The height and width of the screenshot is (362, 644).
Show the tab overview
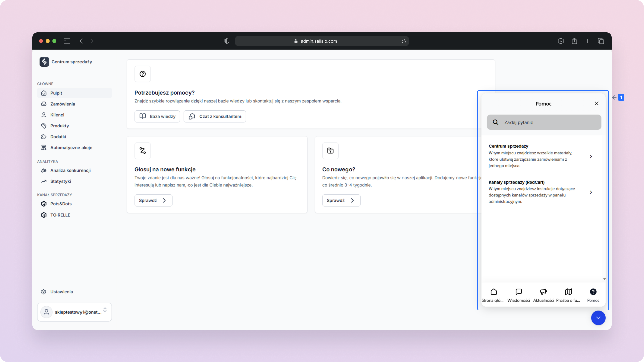[601, 41]
